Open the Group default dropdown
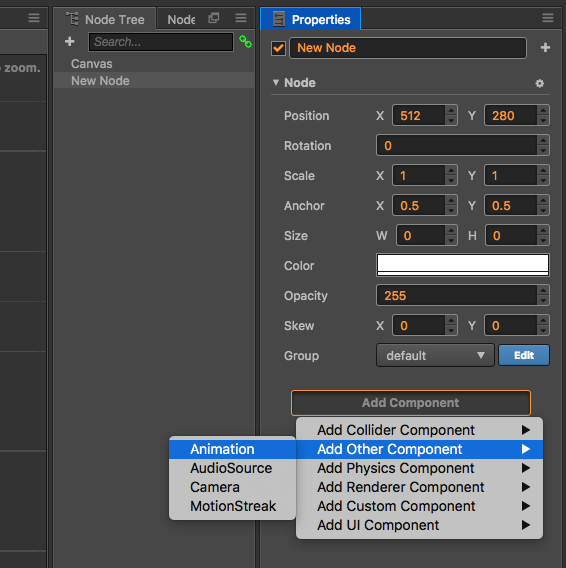566x568 pixels. point(435,355)
